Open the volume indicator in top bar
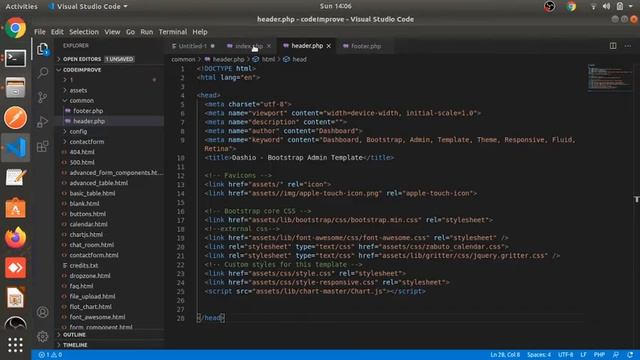 click(x=607, y=6)
